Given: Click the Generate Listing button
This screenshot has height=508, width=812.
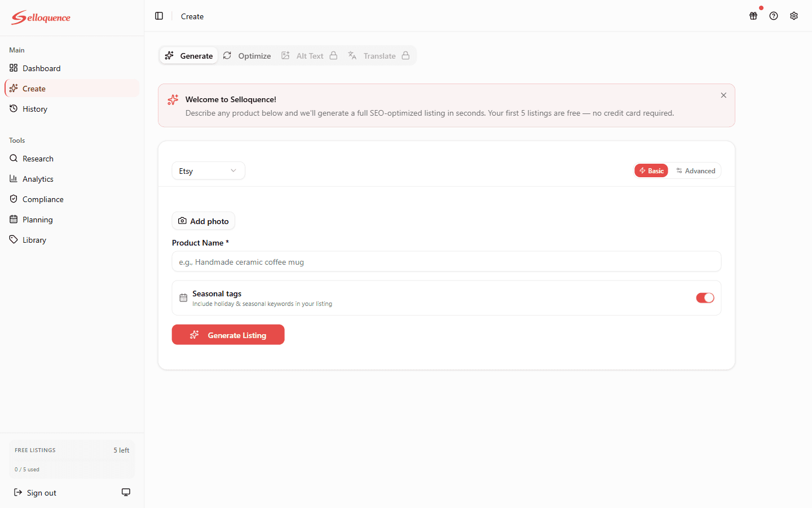Looking at the screenshot, I should point(228,334).
